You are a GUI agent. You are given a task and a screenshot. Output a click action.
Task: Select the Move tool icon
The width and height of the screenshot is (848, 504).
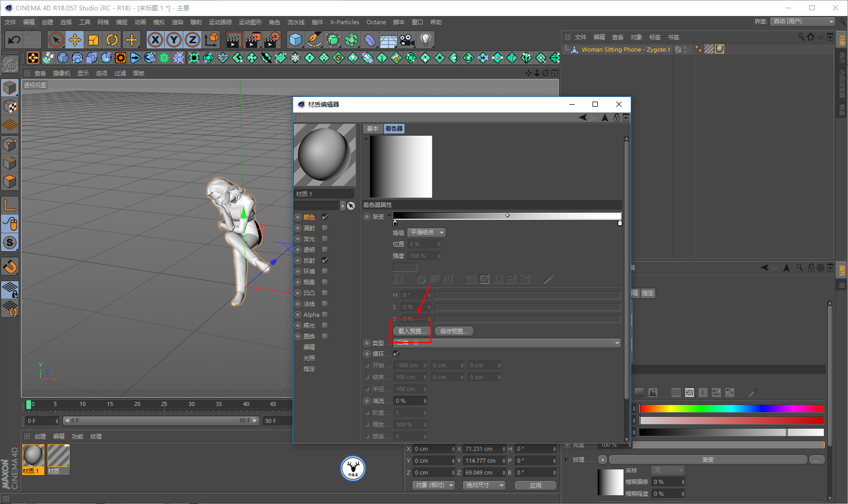pos(75,40)
